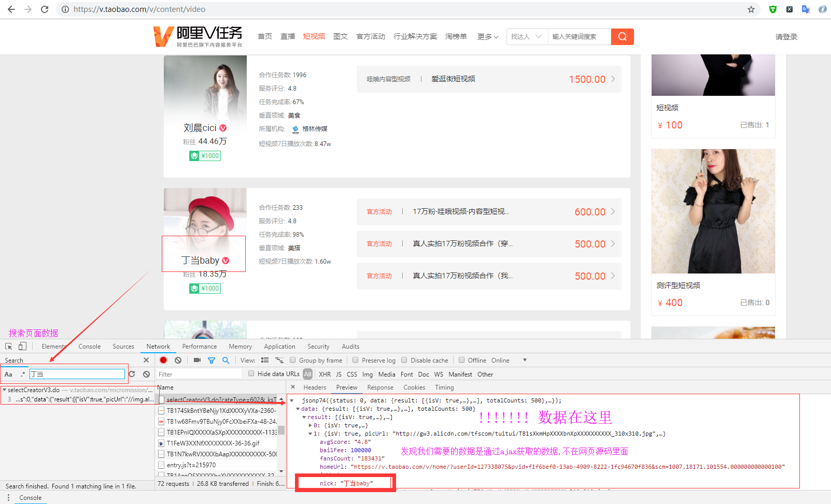Toggle the network overview view icon
The height and width of the screenshot is (504, 831).
279,360
